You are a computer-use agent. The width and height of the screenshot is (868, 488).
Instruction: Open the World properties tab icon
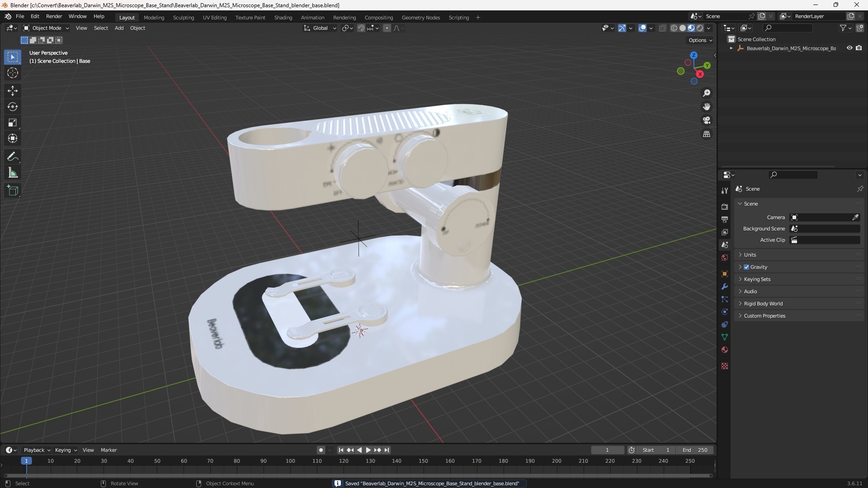click(x=725, y=258)
